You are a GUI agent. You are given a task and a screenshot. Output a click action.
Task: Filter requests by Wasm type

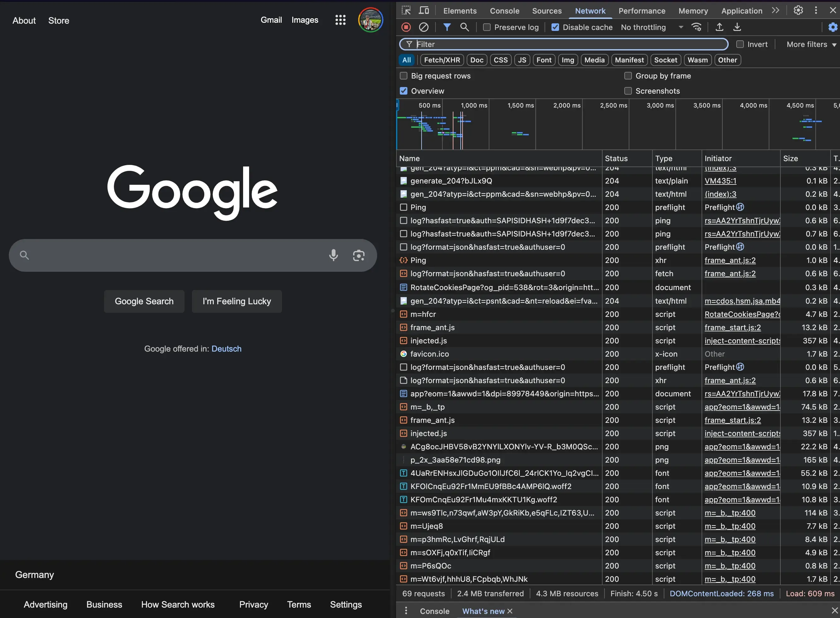pos(697,60)
